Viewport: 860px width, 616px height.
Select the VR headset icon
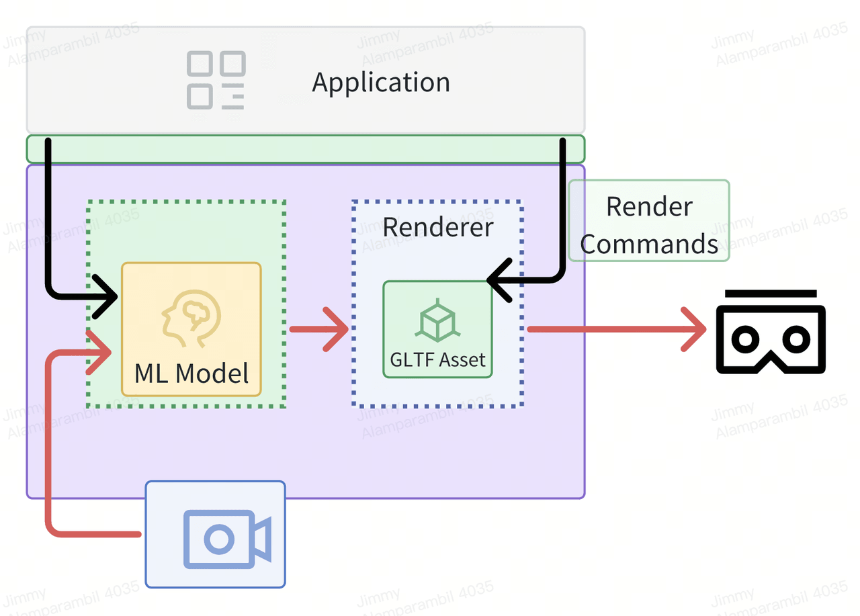(x=771, y=332)
